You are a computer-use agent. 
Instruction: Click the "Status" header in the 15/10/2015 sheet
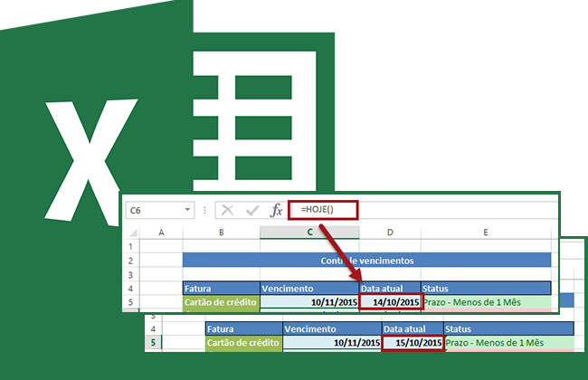(509, 329)
